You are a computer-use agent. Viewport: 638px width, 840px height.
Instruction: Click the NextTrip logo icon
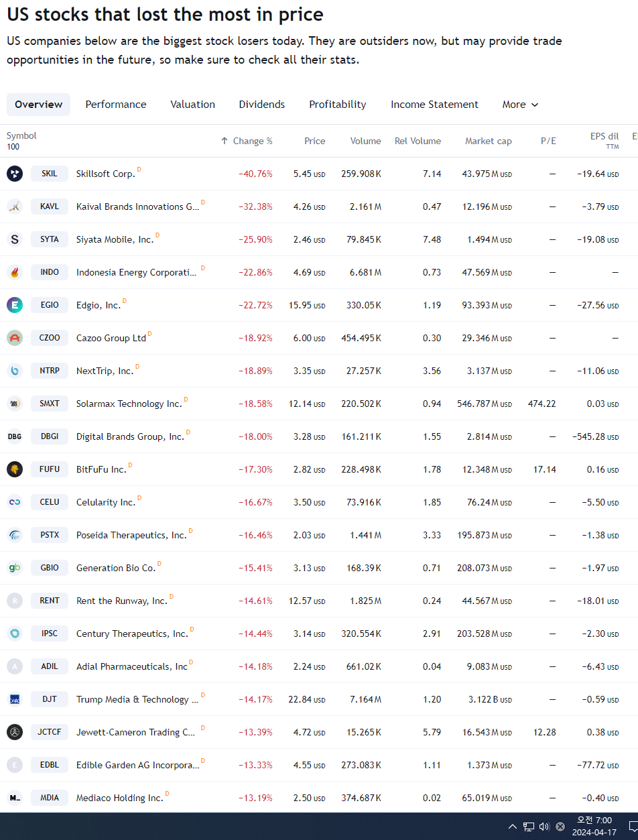coord(15,371)
